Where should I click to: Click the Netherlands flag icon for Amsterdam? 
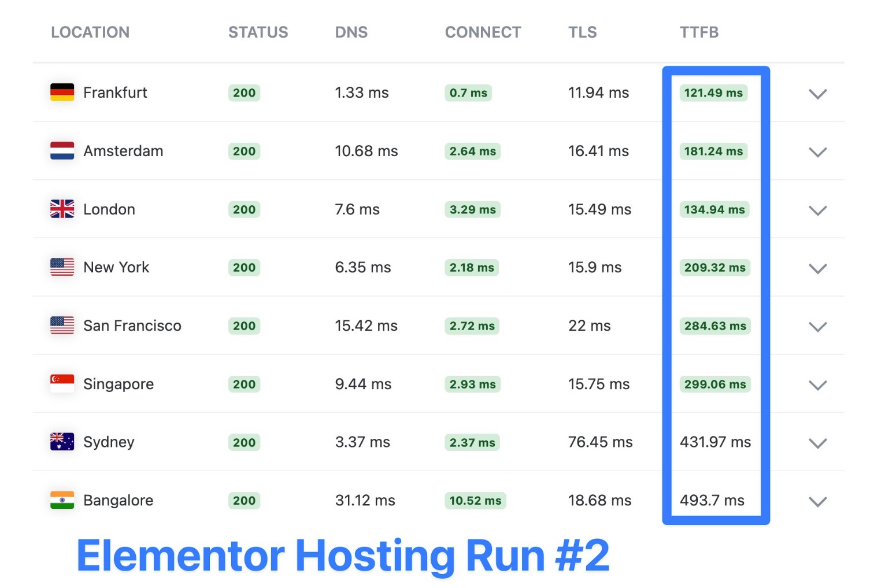click(62, 151)
